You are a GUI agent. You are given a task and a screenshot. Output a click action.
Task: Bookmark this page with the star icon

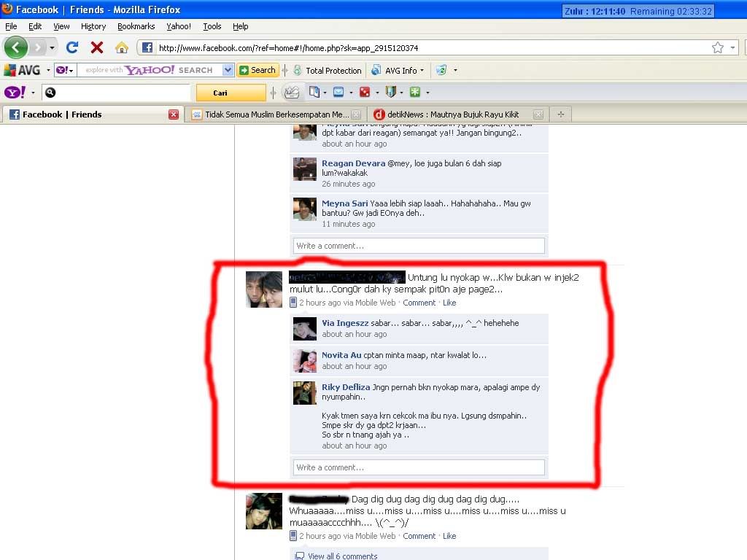point(718,47)
